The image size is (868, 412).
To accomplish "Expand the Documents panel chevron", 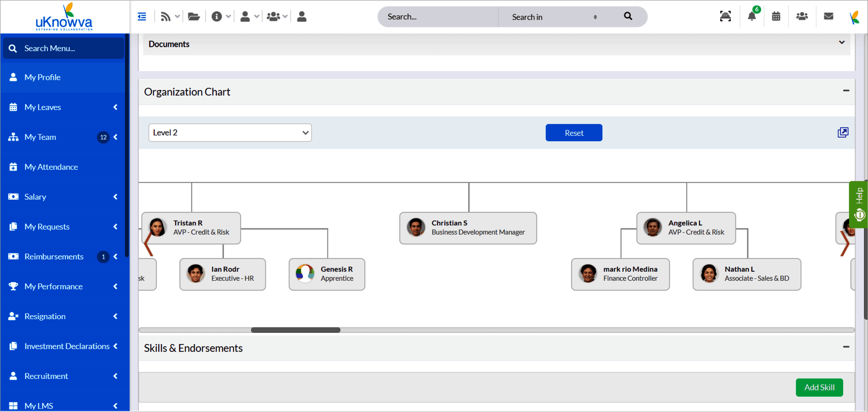I will (x=841, y=42).
